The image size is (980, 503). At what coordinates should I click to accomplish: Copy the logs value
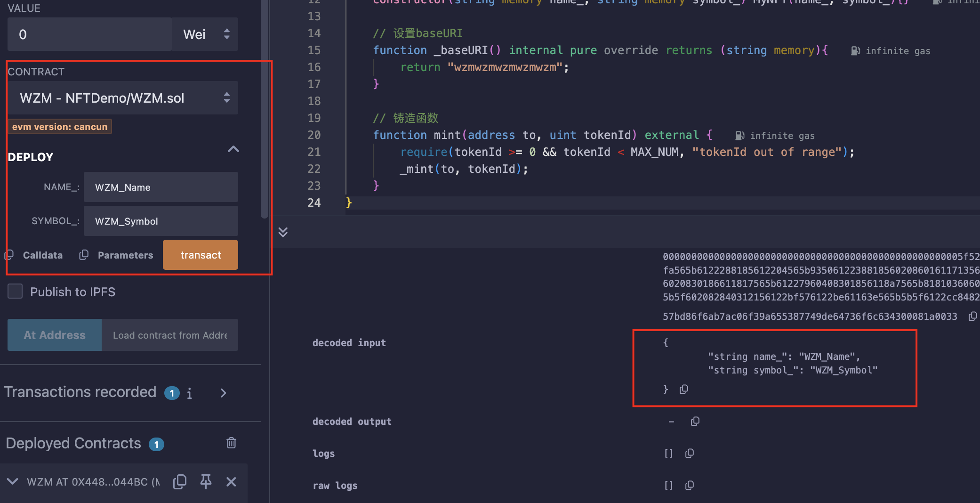[x=690, y=453]
